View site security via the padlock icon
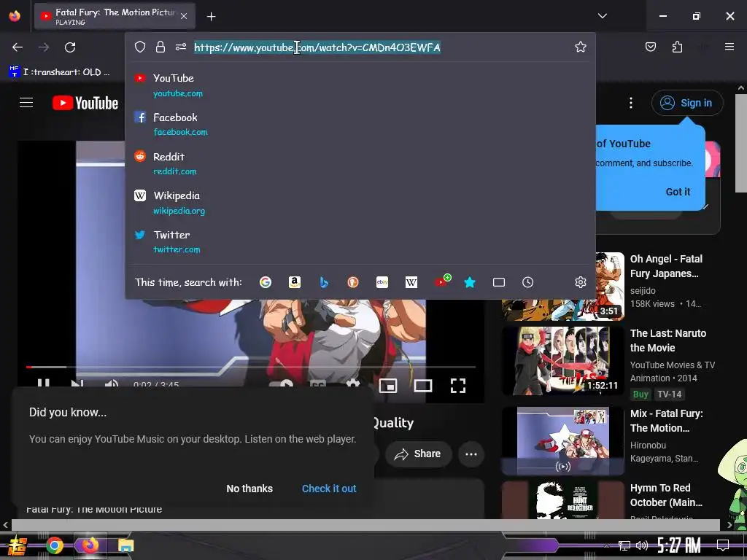Image resolution: width=747 pixels, height=560 pixels. click(160, 47)
